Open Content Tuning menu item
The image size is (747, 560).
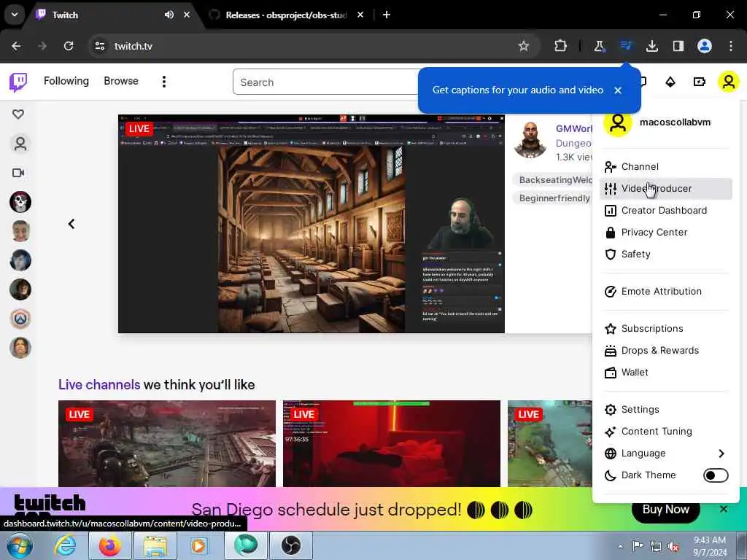665,432
